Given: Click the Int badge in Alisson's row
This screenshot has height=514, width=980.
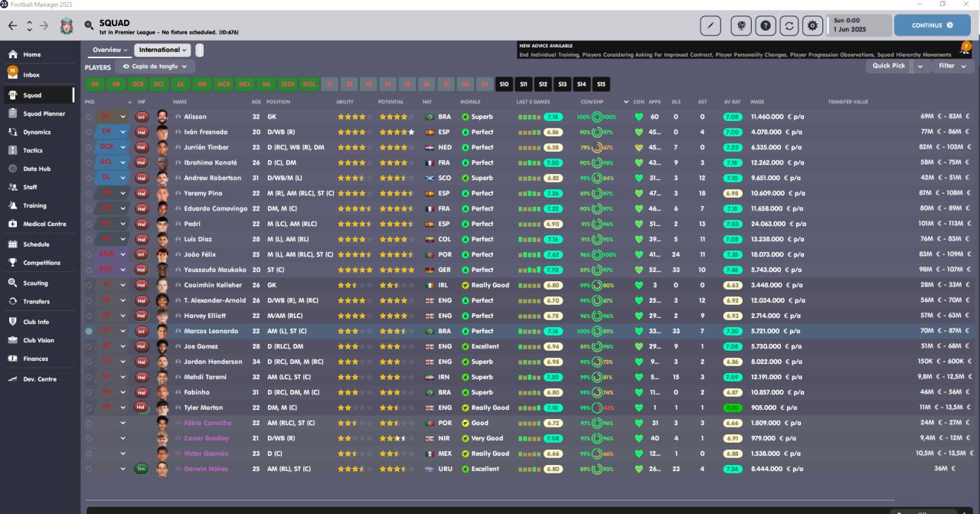Looking at the screenshot, I should [142, 116].
